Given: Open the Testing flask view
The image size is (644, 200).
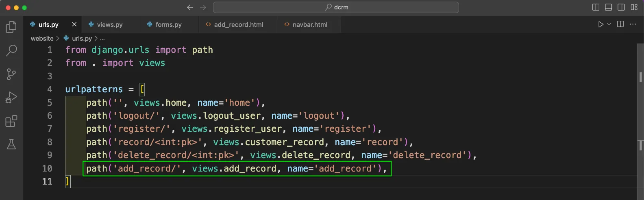Looking at the screenshot, I should coord(11,144).
